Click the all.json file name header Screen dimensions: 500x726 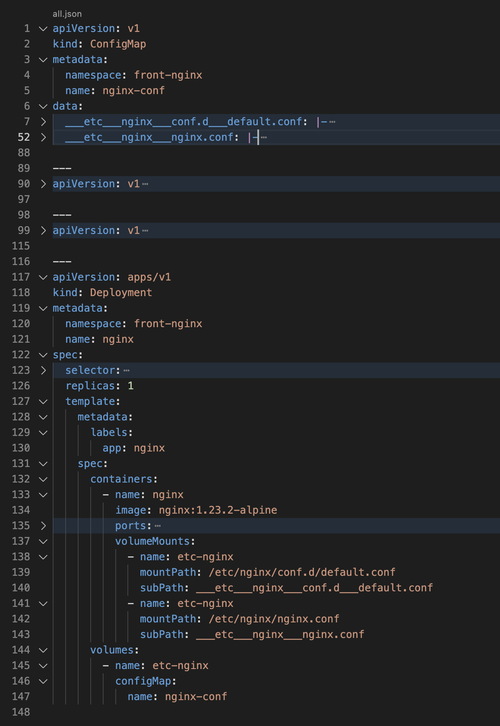coord(67,14)
